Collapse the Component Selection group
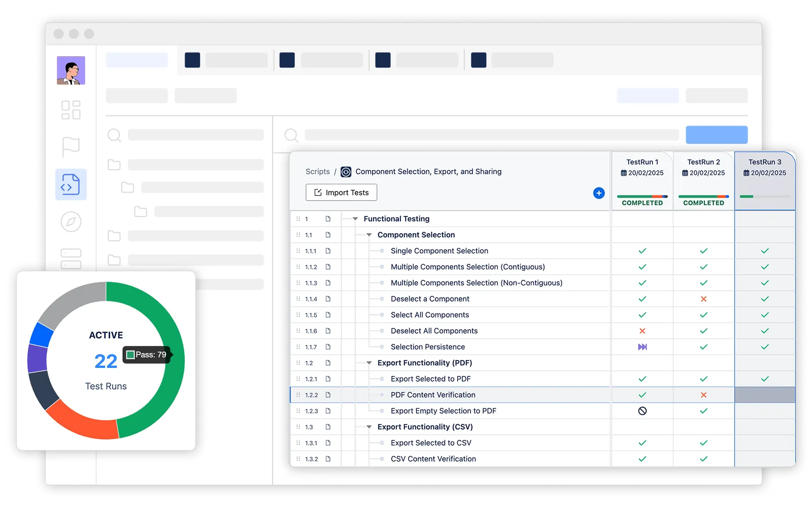The image size is (812, 508). point(369,235)
